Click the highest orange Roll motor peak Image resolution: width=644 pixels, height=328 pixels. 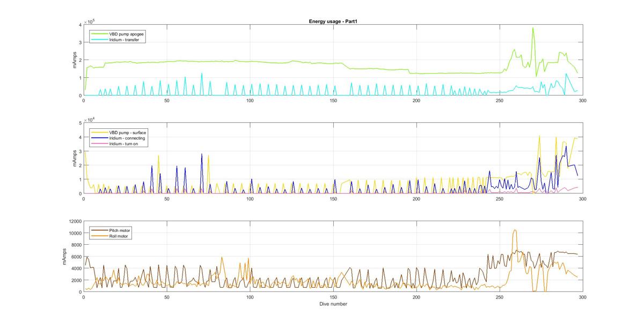point(515,230)
